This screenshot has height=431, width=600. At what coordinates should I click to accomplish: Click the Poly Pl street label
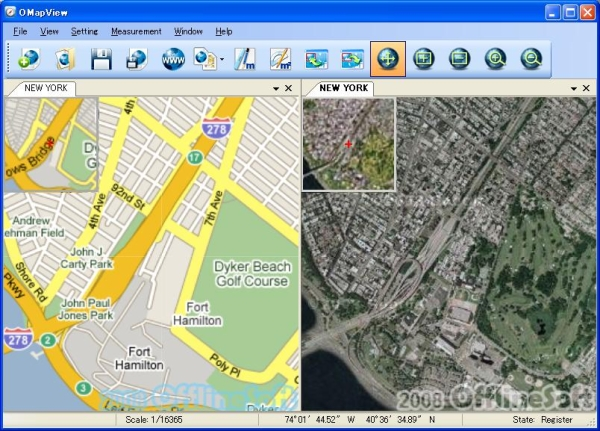point(225,365)
